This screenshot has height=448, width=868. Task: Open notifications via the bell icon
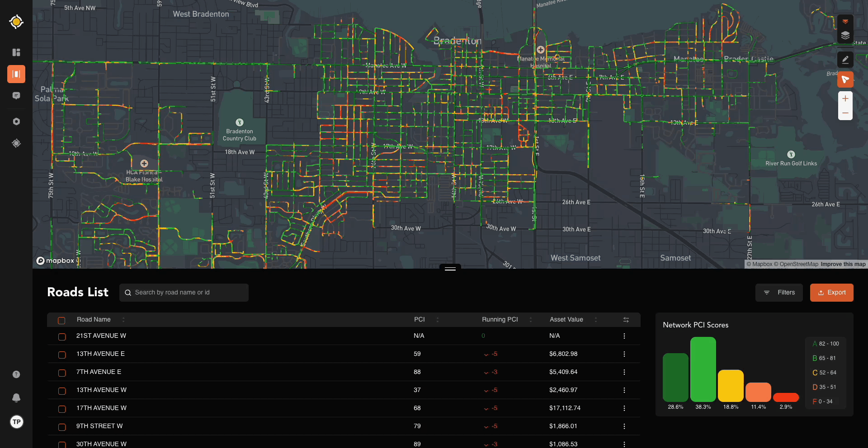tap(16, 398)
